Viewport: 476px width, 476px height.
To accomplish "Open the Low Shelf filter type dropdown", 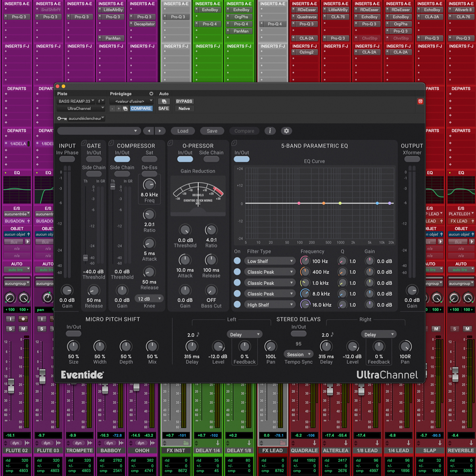I will click(270, 261).
